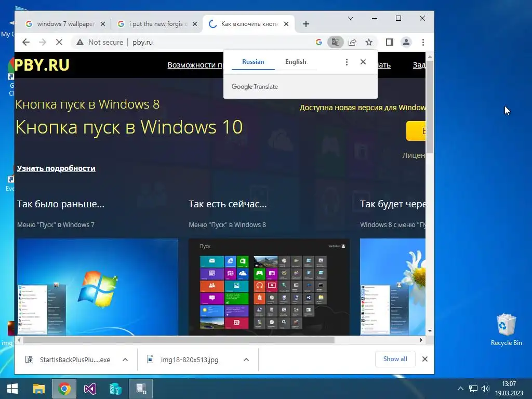Click the scroll right arrow
Viewport: 532px width, 399px height.
point(421,340)
